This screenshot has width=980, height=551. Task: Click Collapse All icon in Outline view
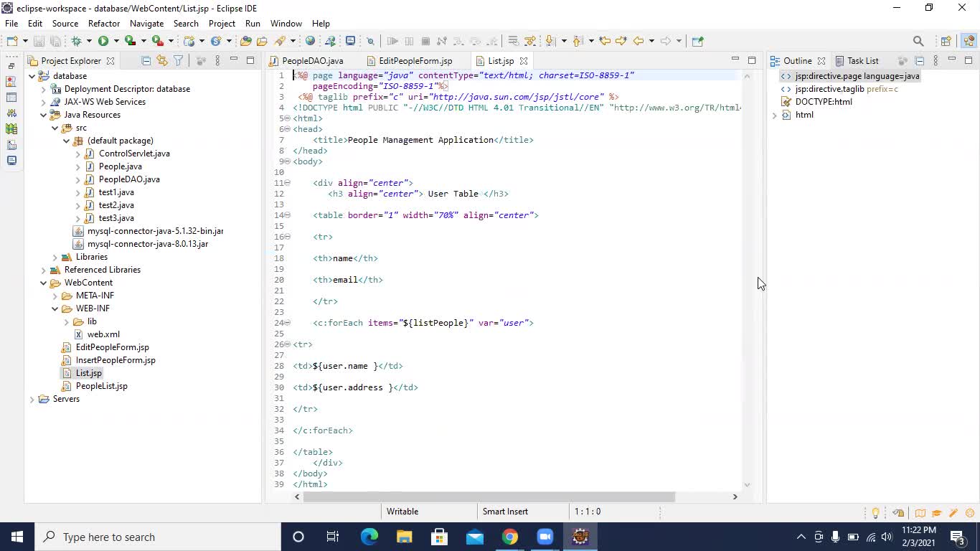click(919, 61)
